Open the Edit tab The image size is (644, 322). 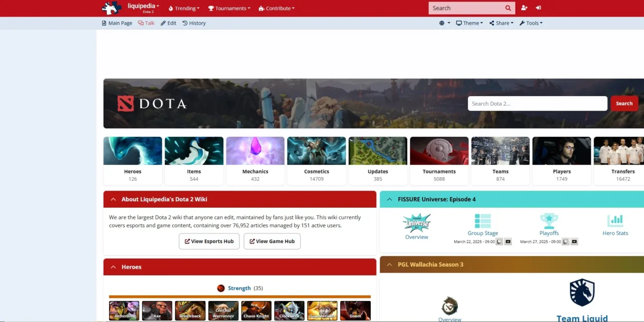[169, 23]
